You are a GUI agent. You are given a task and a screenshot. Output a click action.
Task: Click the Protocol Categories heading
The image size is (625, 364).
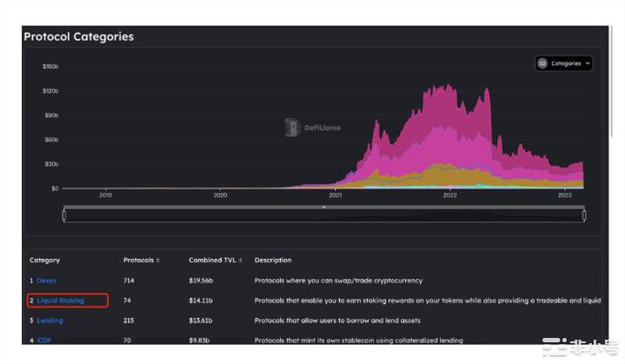(78, 36)
